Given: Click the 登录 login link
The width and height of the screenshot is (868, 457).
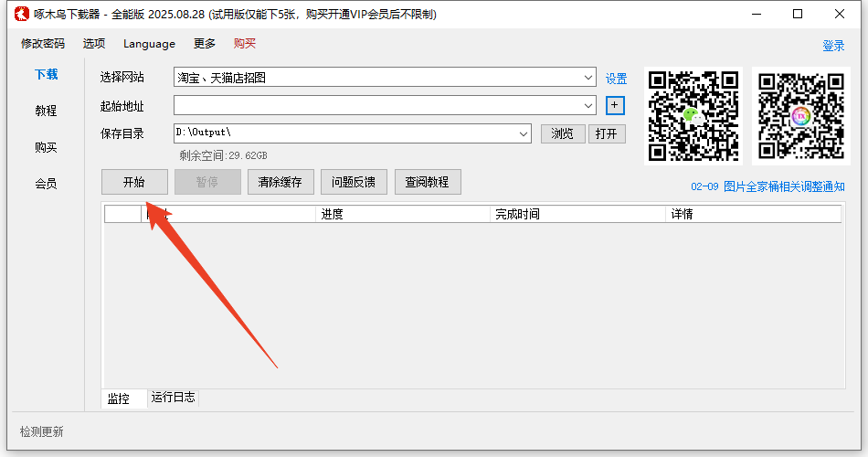Looking at the screenshot, I should click(x=833, y=46).
